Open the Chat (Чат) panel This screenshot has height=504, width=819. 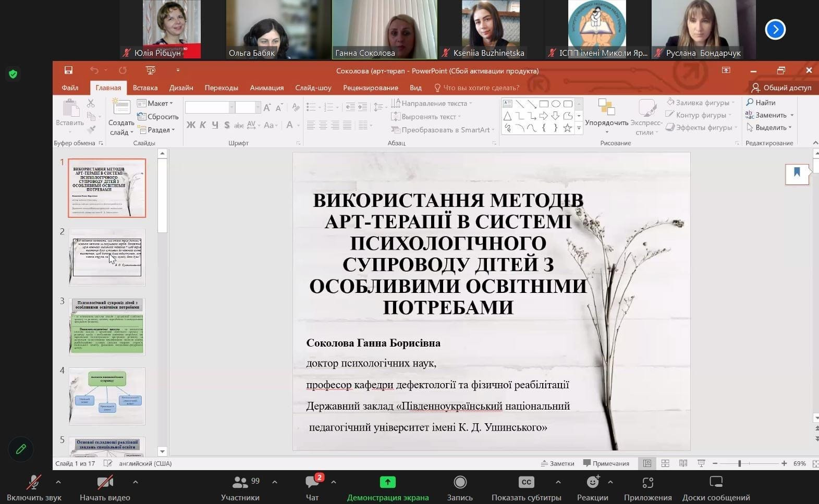(313, 482)
